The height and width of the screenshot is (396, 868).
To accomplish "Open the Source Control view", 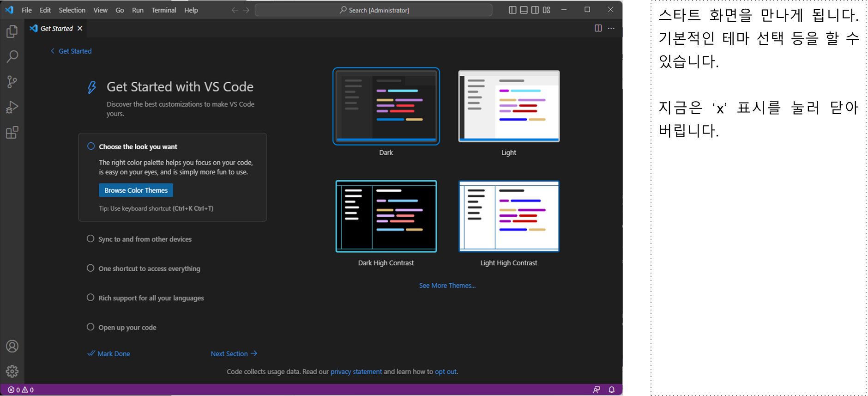I will 12,82.
